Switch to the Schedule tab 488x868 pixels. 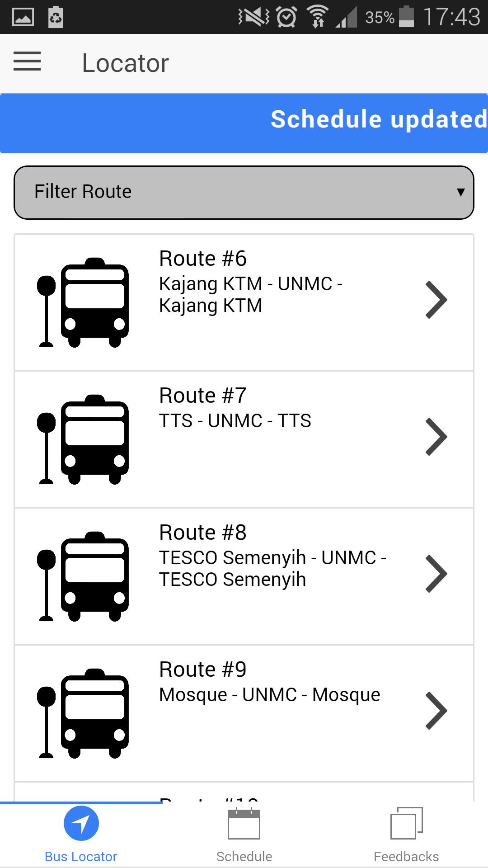click(x=244, y=835)
